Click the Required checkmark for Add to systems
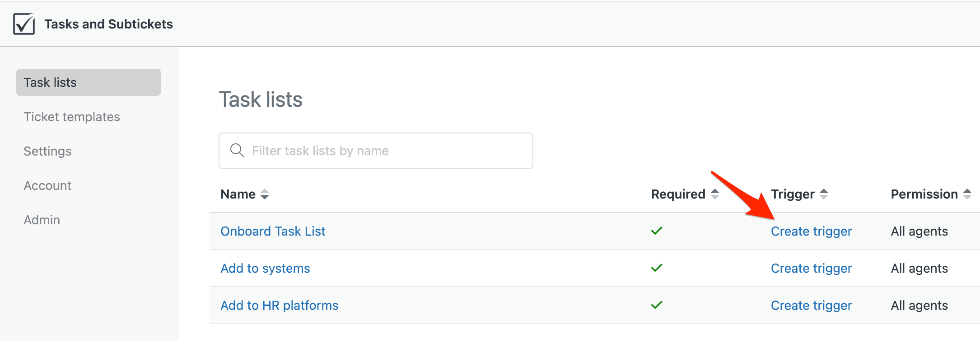Image resolution: width=980 pixels, height=341 pixels. coord(657,268)
